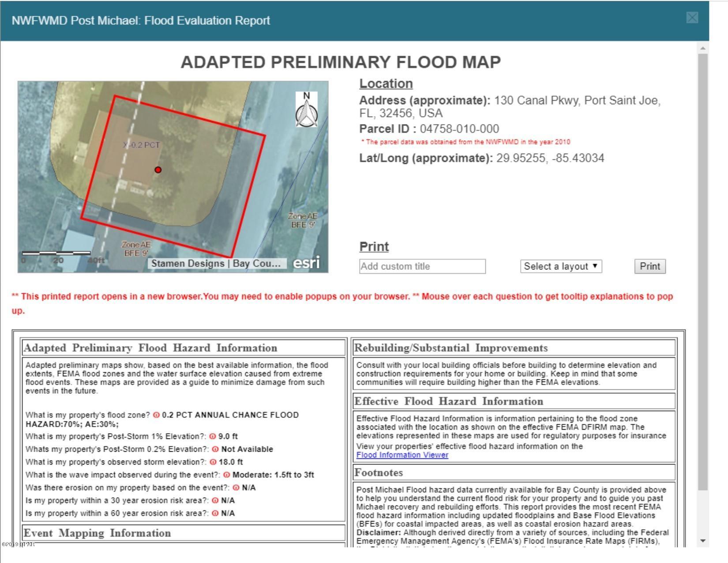Click the north arrow compass on map
Screen dimensions: 728x563
point(306,110)
